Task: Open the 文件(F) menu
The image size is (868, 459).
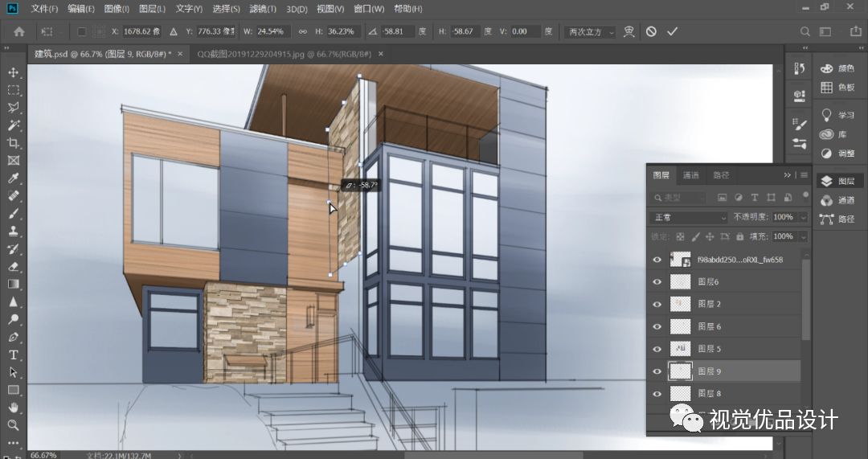Action: pyautogui.click(x=44, y=9)
